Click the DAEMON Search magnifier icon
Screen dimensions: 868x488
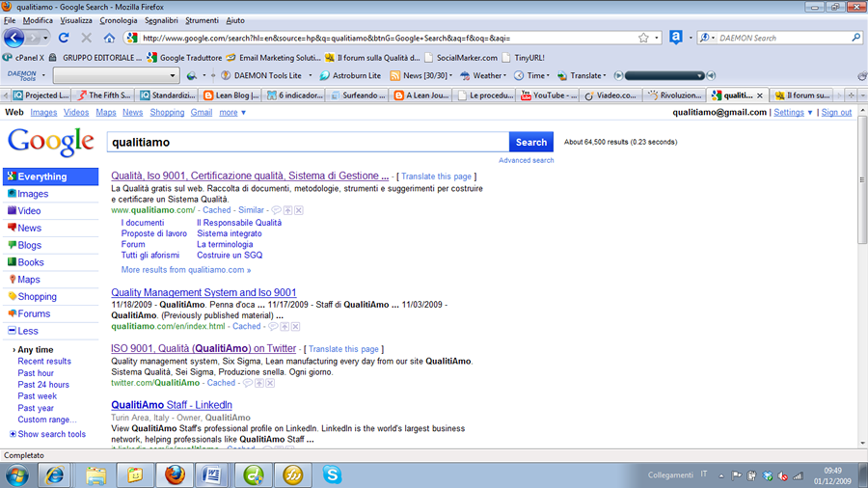coord(856,38)
